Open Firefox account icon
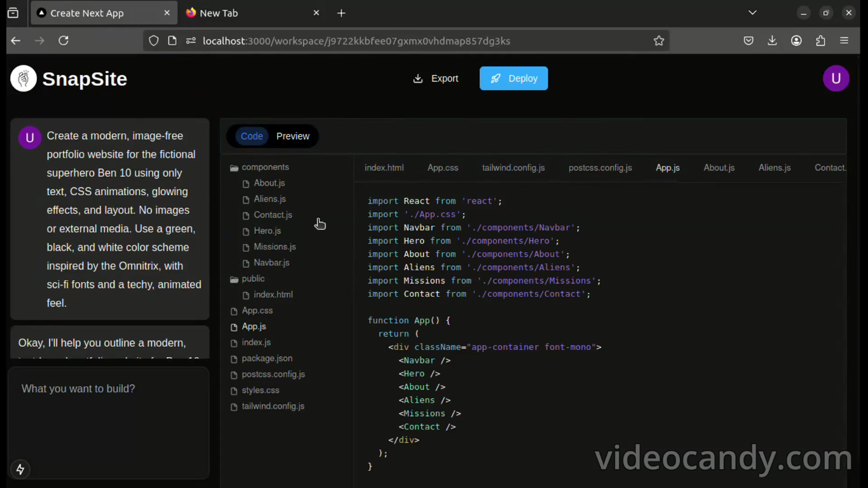The image size is (868, 488). point(796,41)
